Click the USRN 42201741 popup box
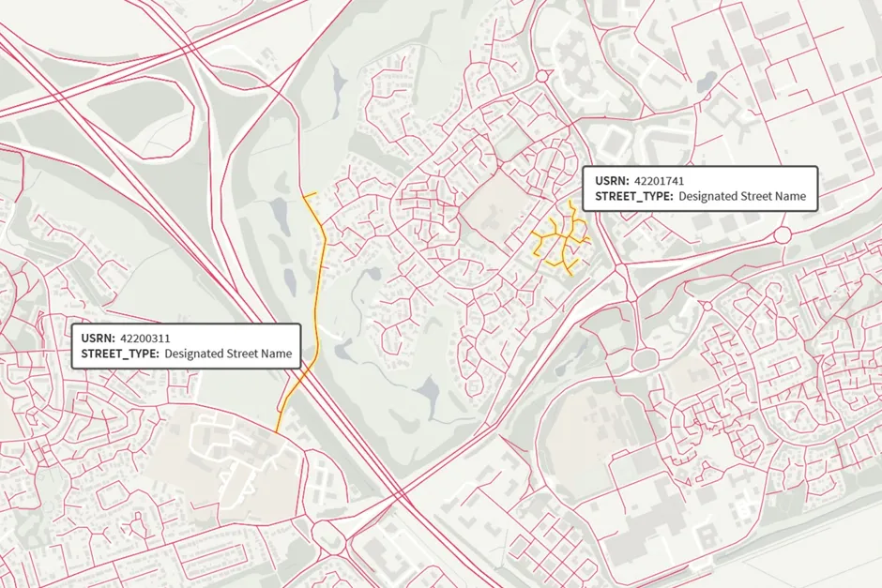The image size is (882, 588). 700,188
